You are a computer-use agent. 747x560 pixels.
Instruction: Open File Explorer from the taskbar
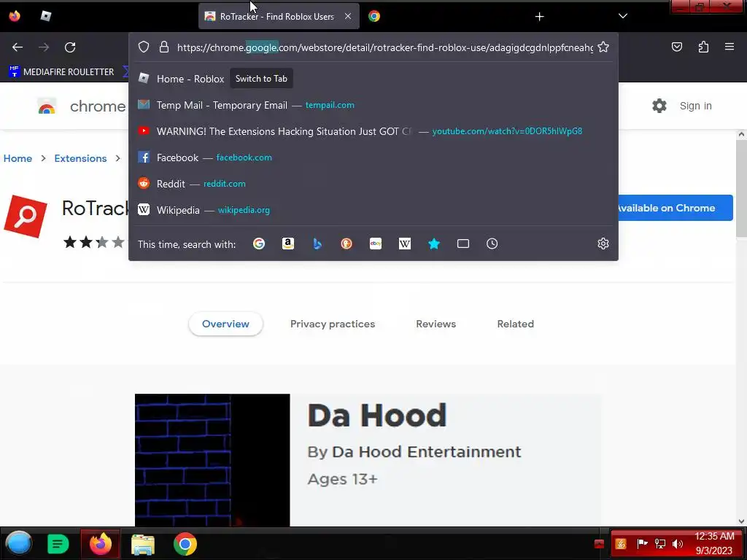143,545
